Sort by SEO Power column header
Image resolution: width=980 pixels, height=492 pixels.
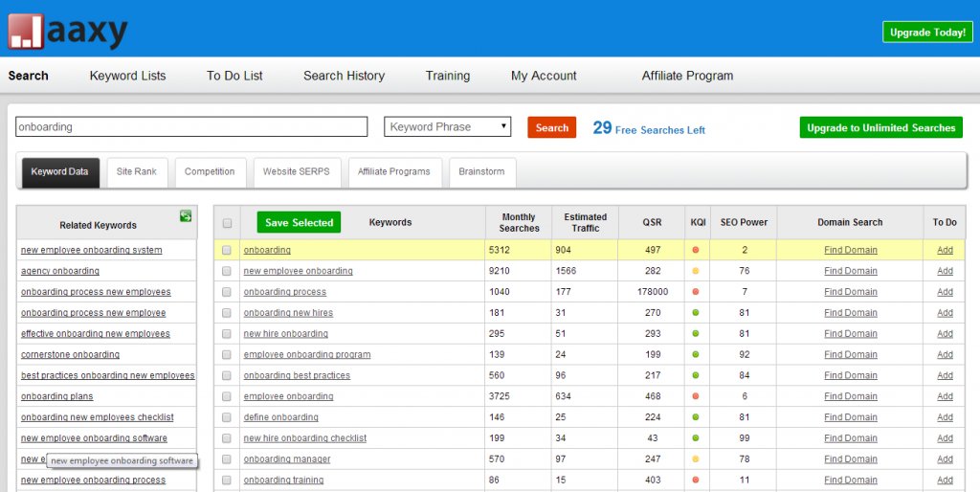click(744, 223)
